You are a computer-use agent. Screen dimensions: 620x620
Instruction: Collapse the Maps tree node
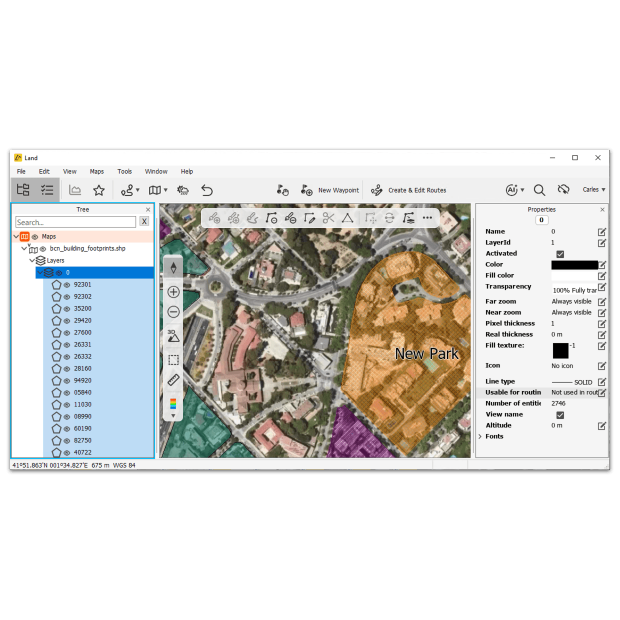pyautogui.click(x=16, y=236)
